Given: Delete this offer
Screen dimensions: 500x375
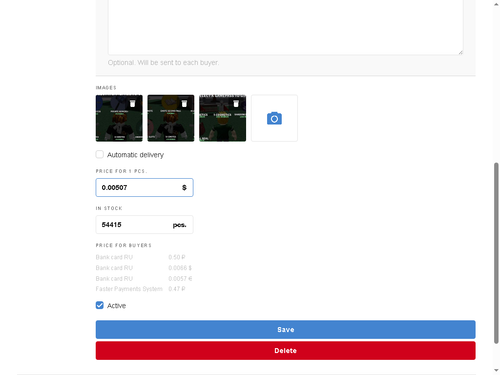Looking at the screenshot, I should [x=285, y=351].
